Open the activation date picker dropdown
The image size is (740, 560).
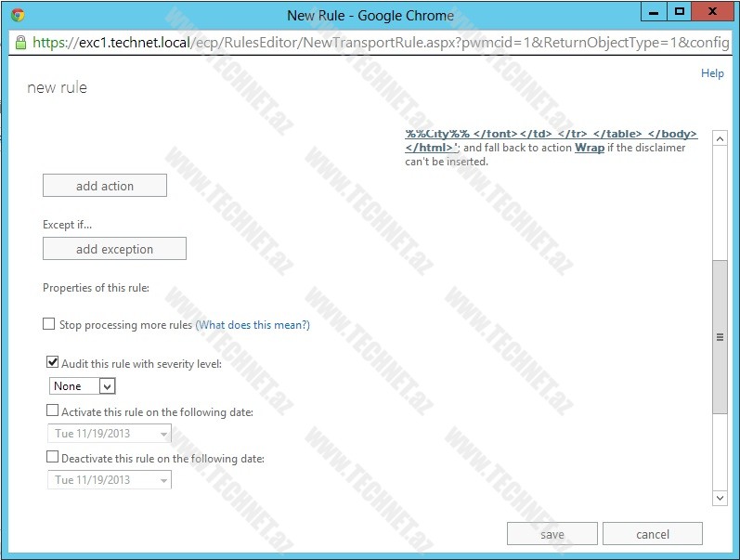(x=164, y=434)
